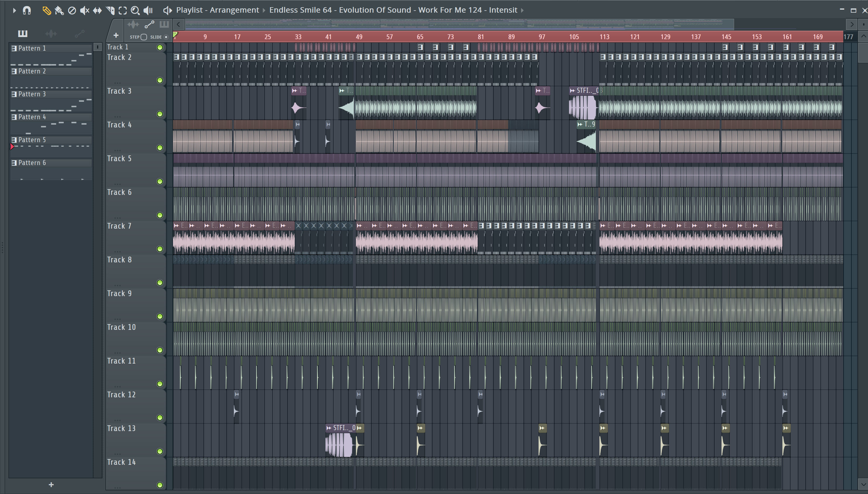This screenshot has width=868, height=494.
Task: Select Pattern 3 in the picker
Action: (x=51, y=94)
